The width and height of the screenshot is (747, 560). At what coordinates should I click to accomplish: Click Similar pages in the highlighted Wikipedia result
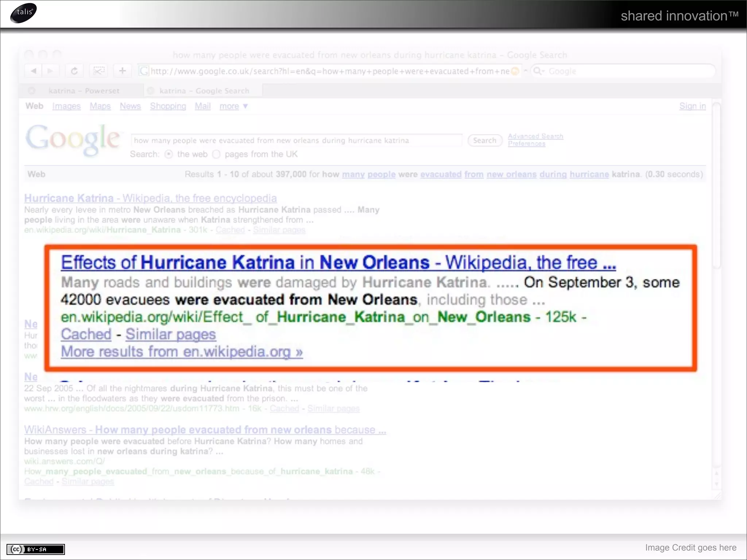click(x=171, y=334)
